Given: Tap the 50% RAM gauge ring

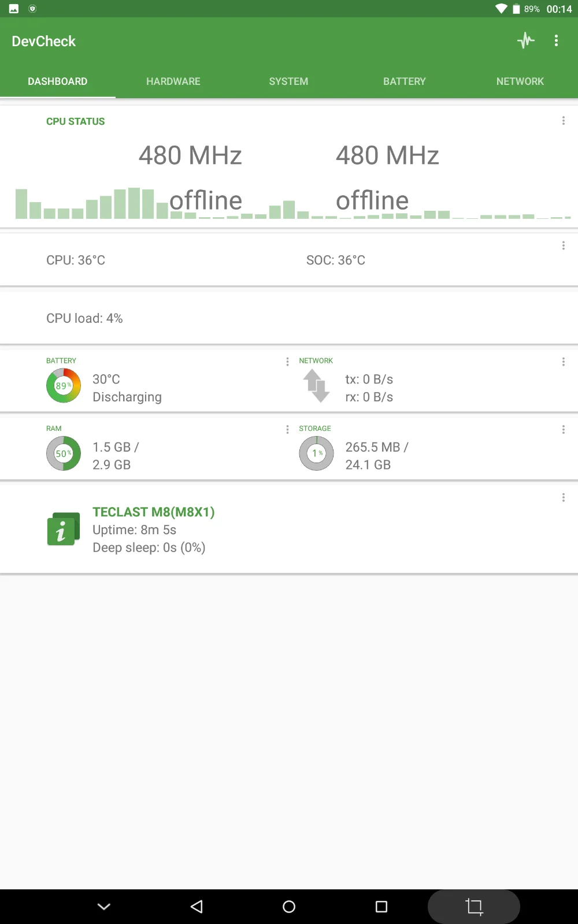Looking at the screenshot, I should click(x=64, y=453).
